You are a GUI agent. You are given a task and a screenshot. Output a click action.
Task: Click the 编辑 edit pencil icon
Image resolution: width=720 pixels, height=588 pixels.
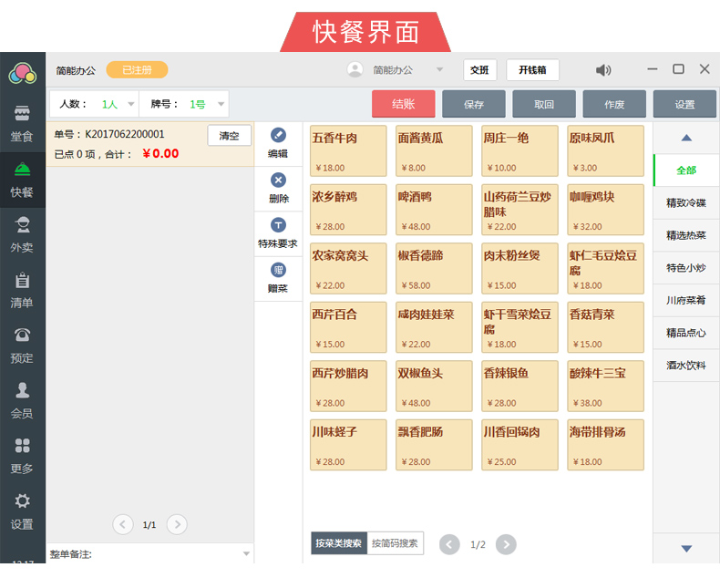coord(278,135)
